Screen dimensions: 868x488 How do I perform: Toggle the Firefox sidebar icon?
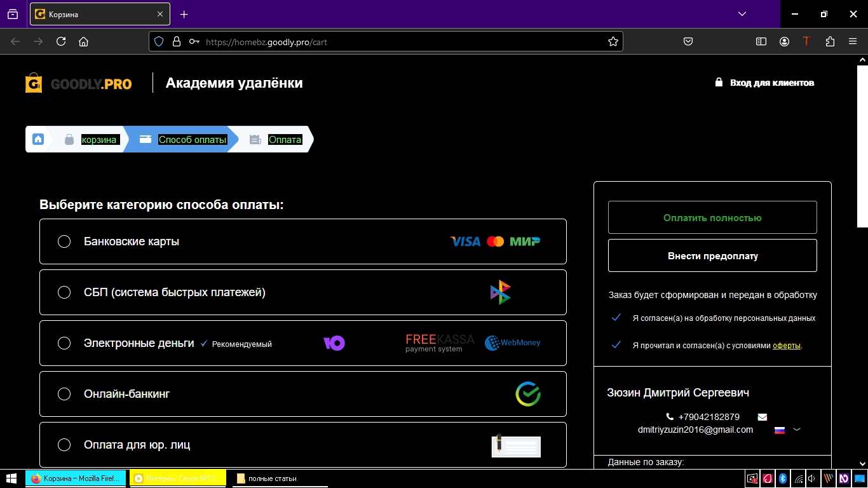pyautogui.click(x=761, y=41)
